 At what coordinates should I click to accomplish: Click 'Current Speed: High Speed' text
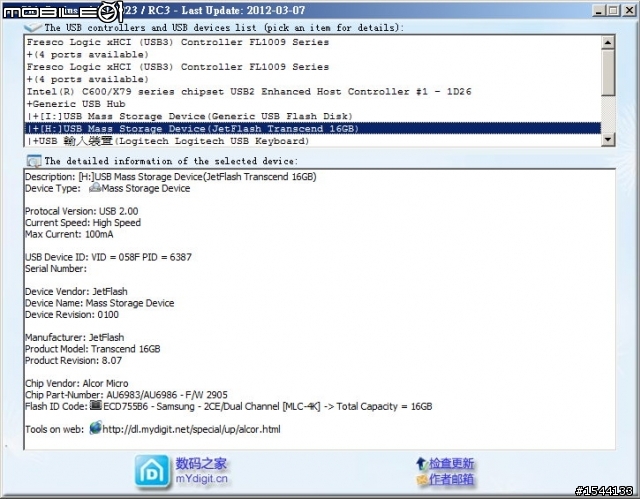[x=83, y=223]
